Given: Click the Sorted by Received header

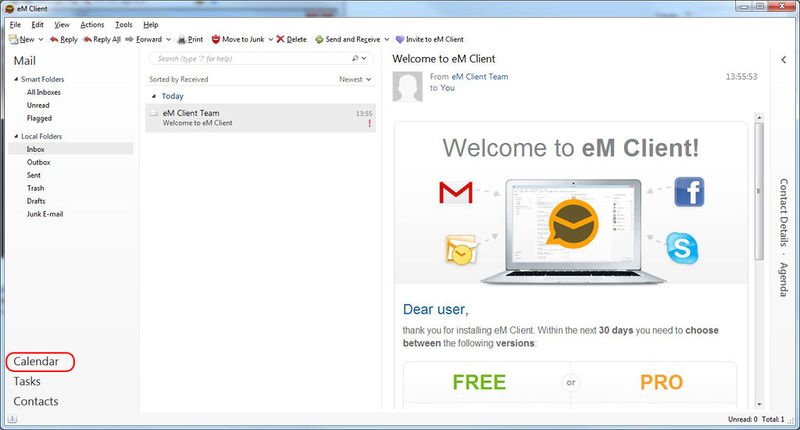Looking at the screenshot, I should click(x=179, y=79).
